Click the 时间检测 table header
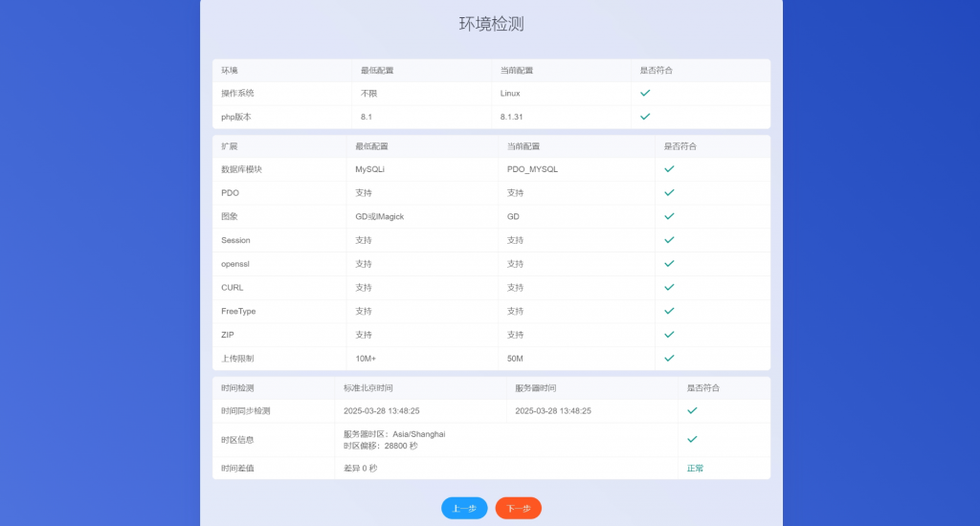 [x=237, y=388]
